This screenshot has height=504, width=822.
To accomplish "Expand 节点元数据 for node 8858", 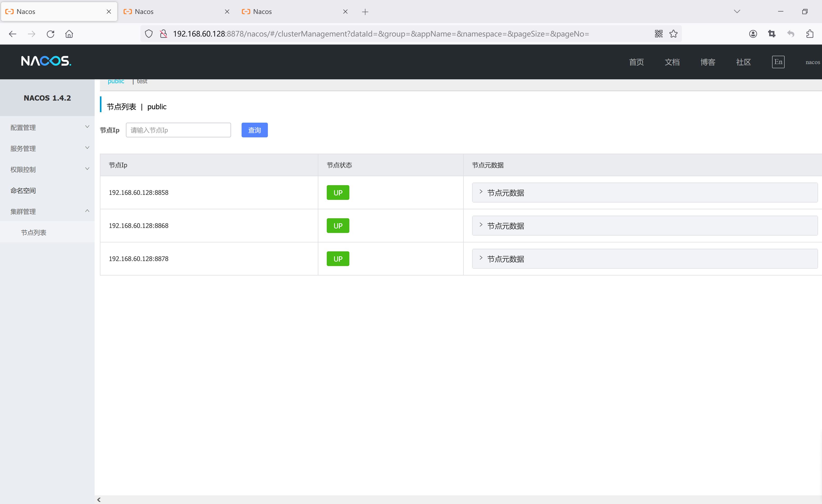I will point(645,193).
